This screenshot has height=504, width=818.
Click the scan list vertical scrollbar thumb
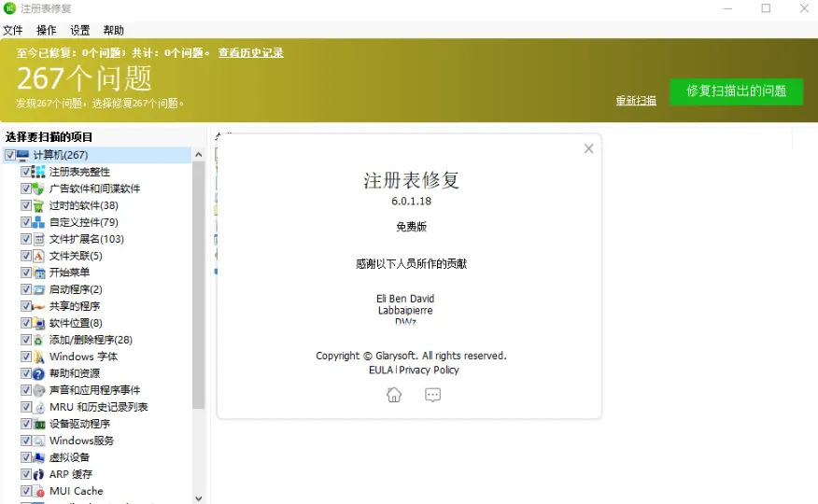[198, 285]
